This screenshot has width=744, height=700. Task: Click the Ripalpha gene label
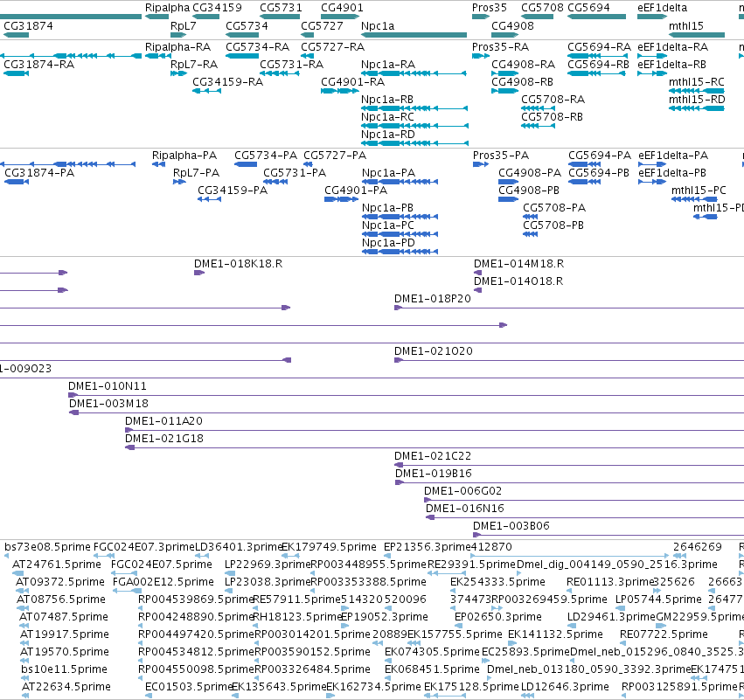[x=167, y=8]
